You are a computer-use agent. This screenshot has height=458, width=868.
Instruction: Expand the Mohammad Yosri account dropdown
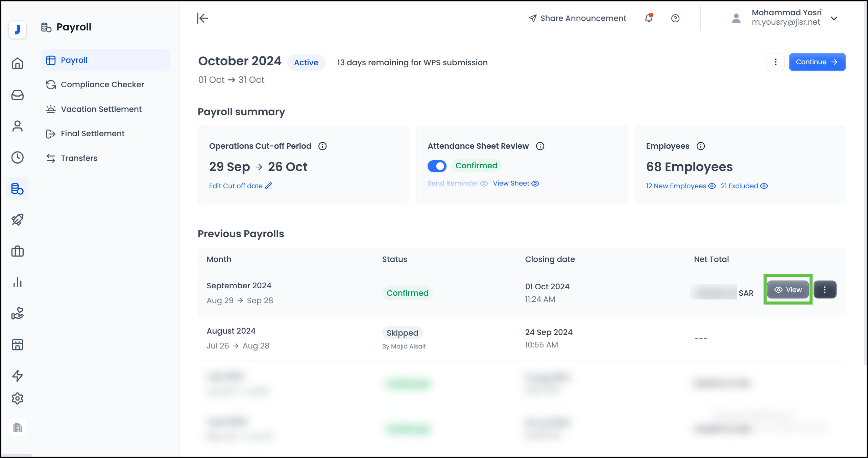[x=834, y=18]
